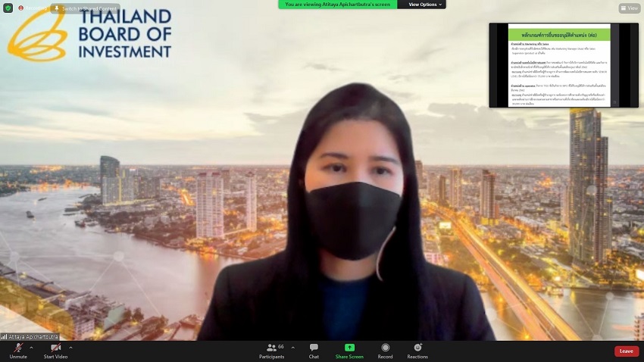
Task: Click the green Share Screen button
Action: click(349, 351)
